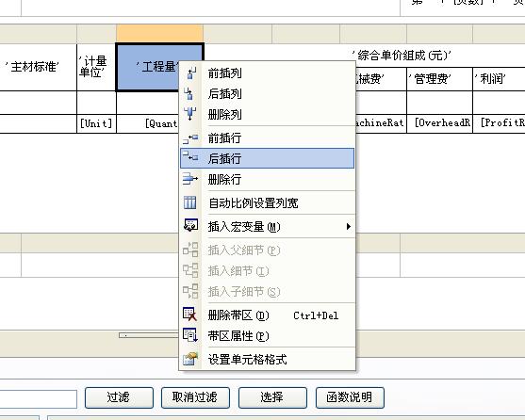Viewport: 525px width, 420px height.
Task: Click the delete band icon
Action: tap(189, 315)
